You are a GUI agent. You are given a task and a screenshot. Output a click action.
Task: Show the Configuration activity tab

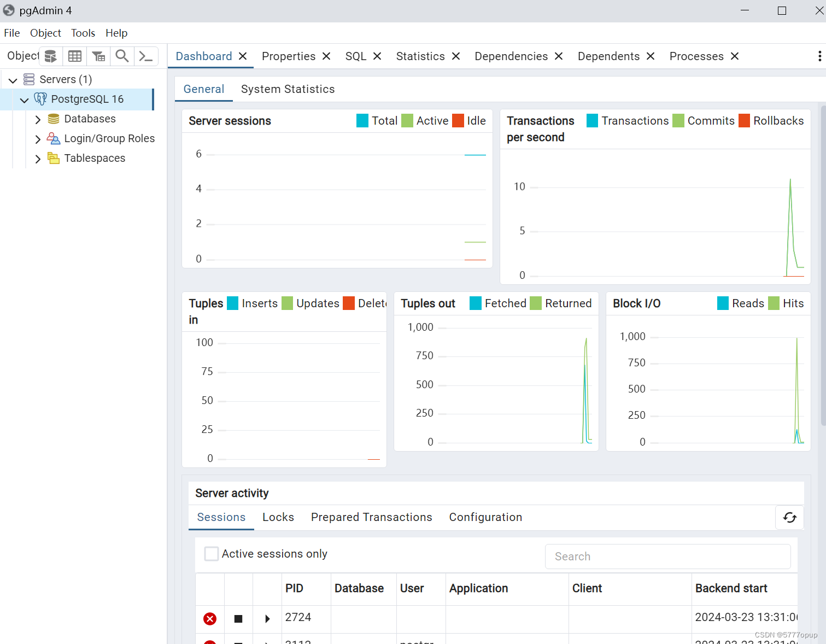(x=485, y=517)
